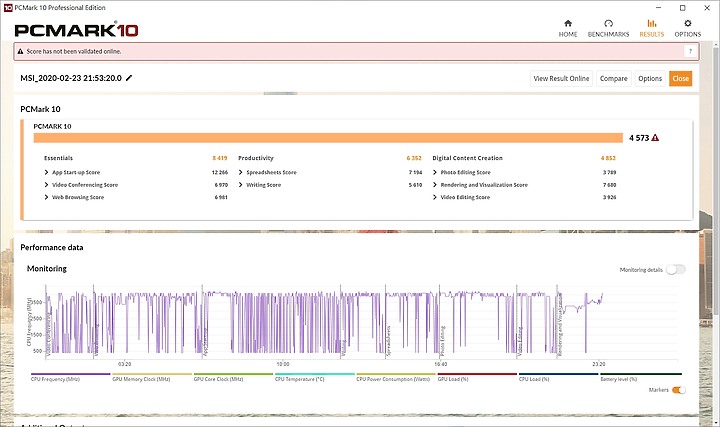720x427 pixels.
Task: Select CPU Temperature legend swatch
Action: 315,374
